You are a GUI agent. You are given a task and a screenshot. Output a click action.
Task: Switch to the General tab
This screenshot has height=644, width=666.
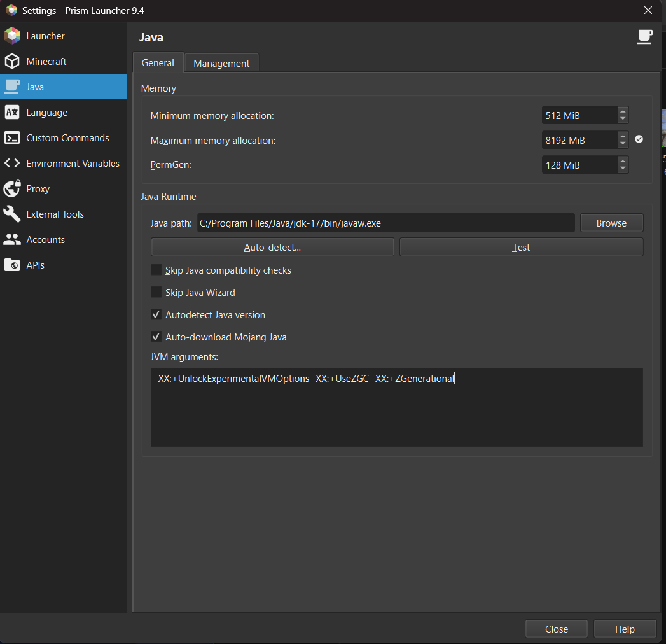[x=158, y=63]
